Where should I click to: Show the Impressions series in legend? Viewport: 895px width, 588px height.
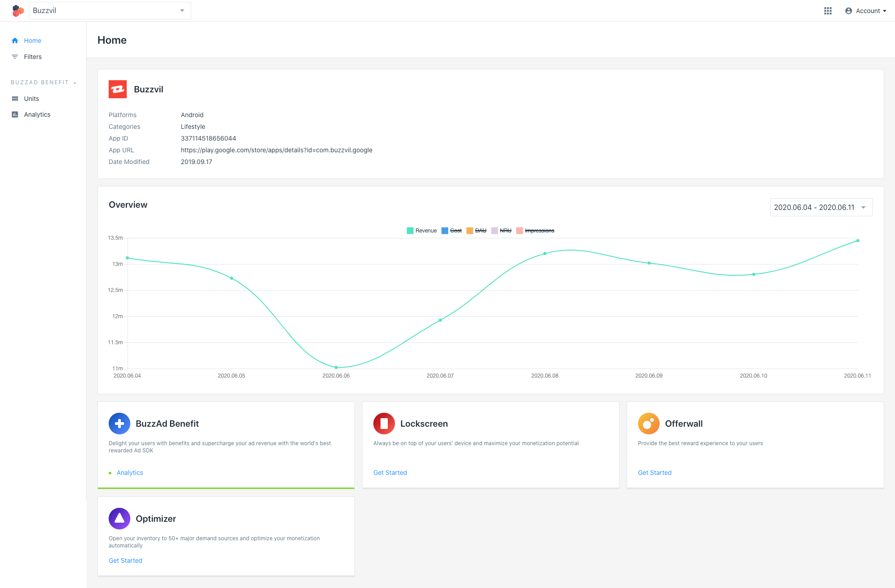(535, 231)
